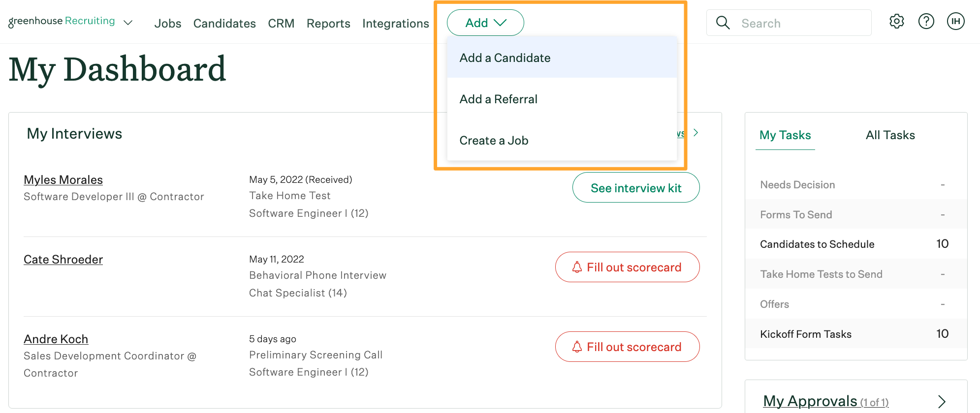Image resolution: width=980 pixels, height=413 pixels.
Task: Collapse the Add dropdown button
Action: [x=485, y=23]
